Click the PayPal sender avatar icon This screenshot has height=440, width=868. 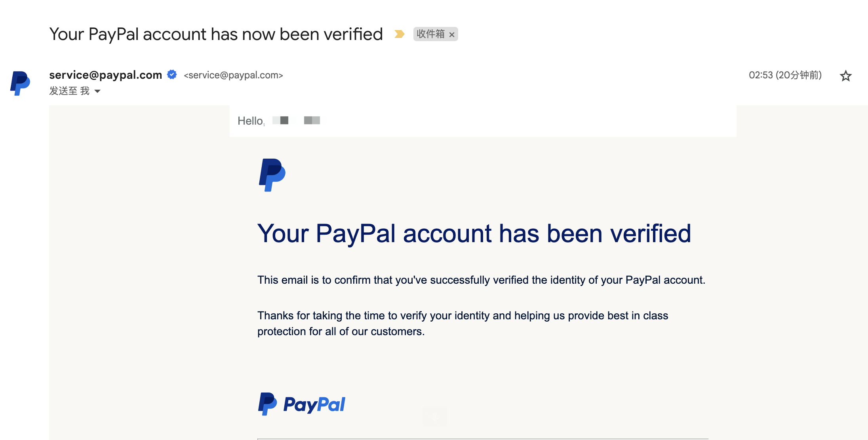(x=20, y=83)
